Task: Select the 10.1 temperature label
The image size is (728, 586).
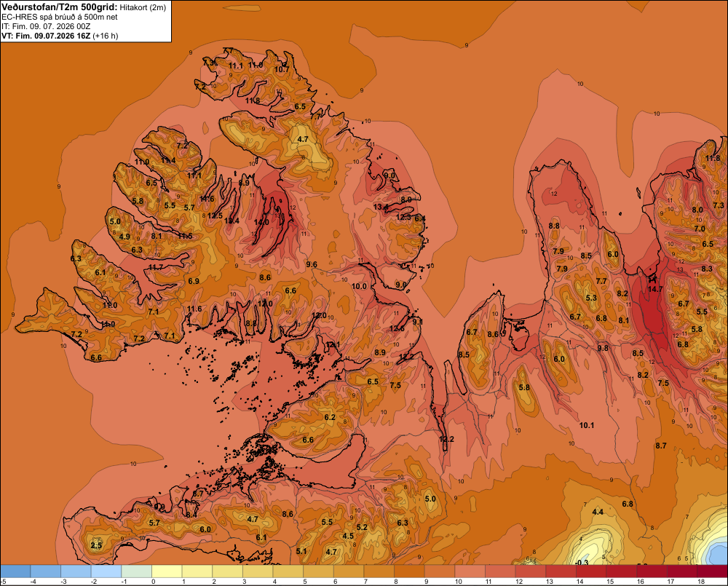Action: (x=586, y=425)
